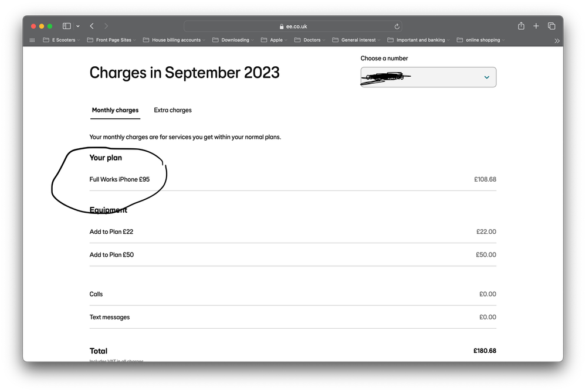
Task: Click the ee.co.uk address bar
Action: (x=293, y=26)
